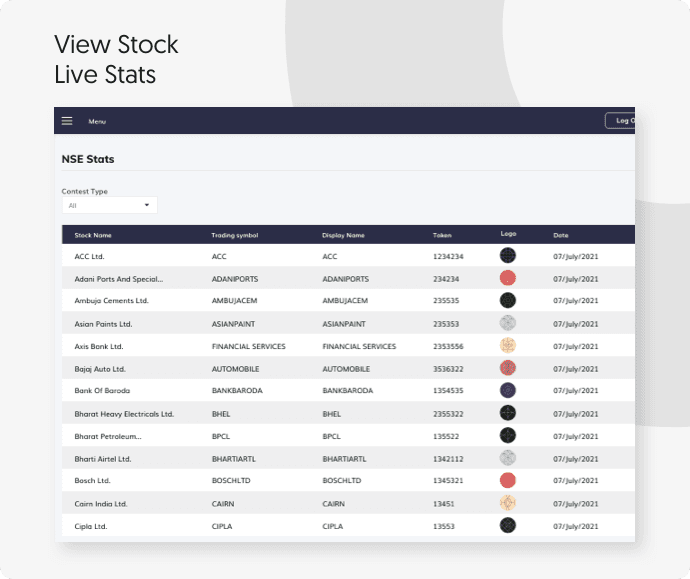690x579 pixels.
Task: Click the NSE Stats heading
Action: pos(88,159)
